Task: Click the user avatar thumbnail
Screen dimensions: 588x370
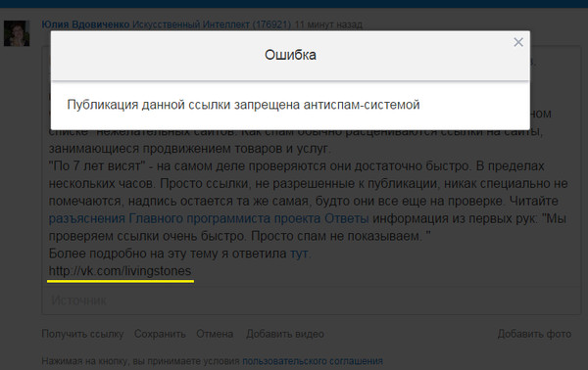Action: click(17, 33)
